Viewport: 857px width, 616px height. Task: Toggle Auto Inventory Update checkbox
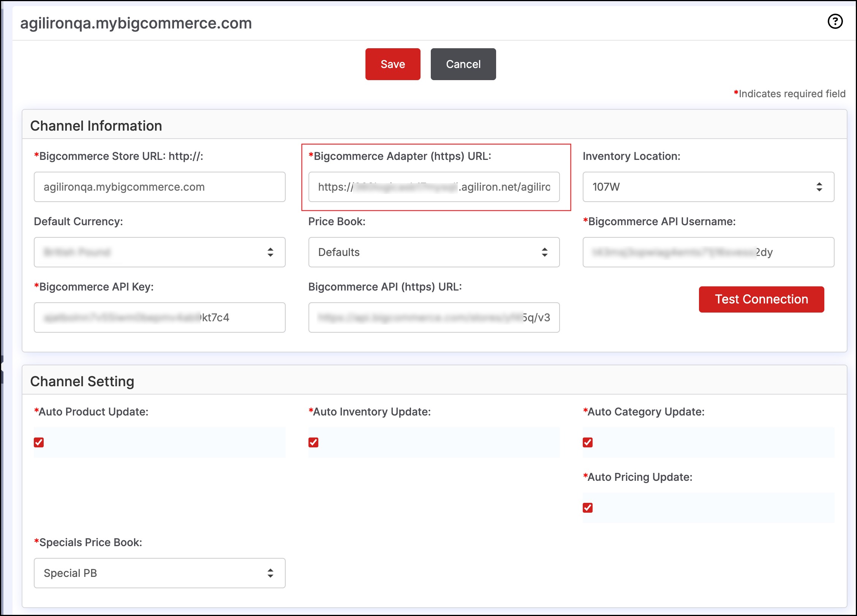tap(313, 442)
